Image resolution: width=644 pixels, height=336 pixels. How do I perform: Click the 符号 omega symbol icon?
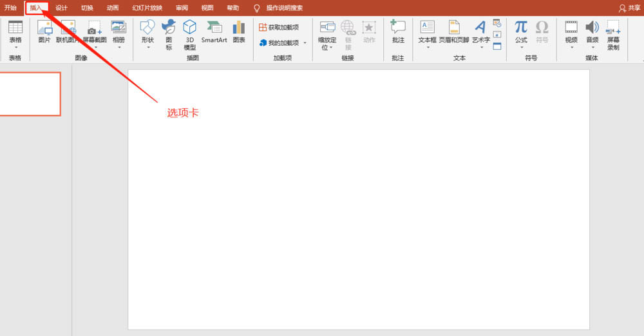click(x=542, y=27)
